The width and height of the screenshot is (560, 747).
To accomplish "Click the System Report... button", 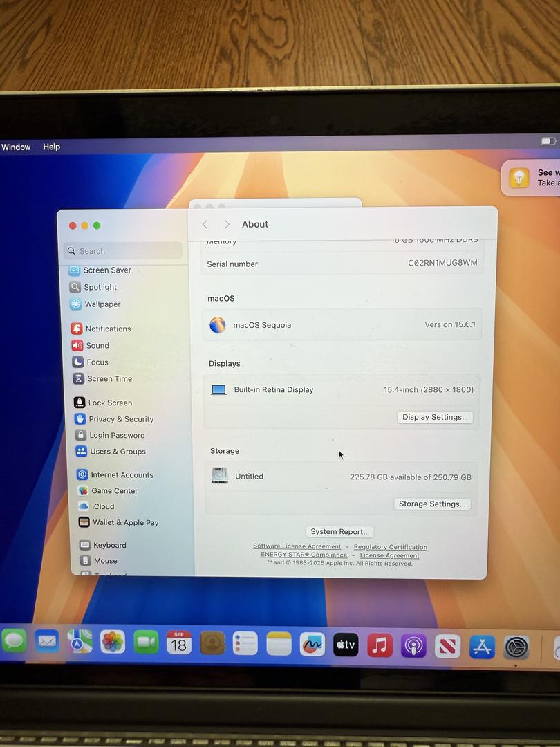I will click(339, 532).
